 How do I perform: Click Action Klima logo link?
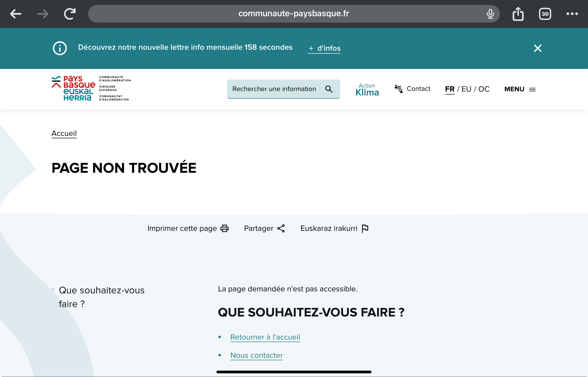tap(367, 90)
